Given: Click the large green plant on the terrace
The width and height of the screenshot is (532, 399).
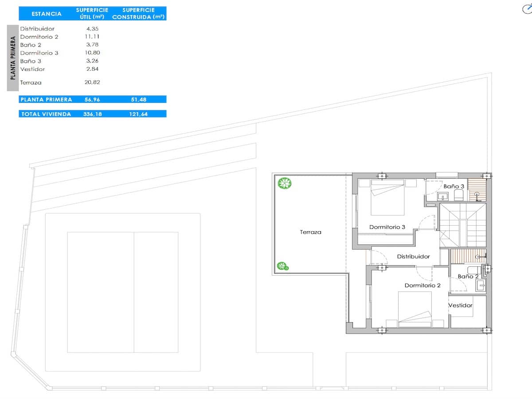Looking at the screenshot, I should (283, 183).
